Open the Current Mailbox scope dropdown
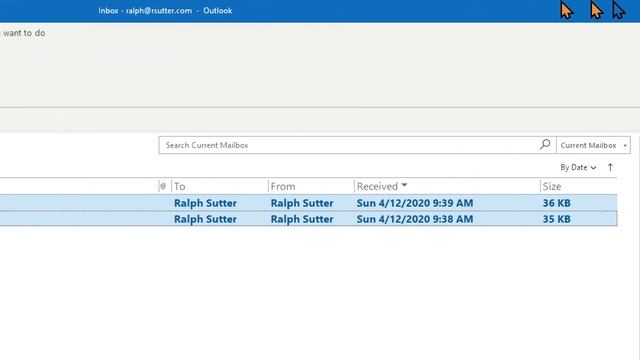Image resolution: width=640 pixels, height=360 pixels. point(593,145)
